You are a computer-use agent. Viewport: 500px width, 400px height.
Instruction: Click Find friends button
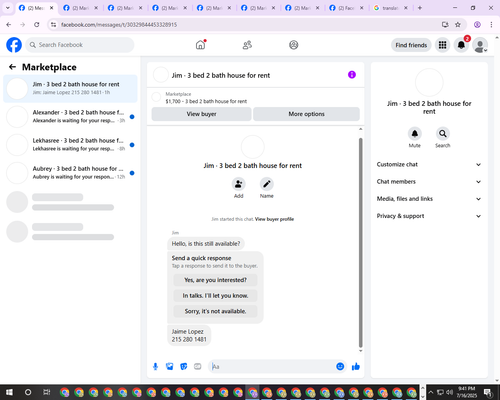click(411, 45)
